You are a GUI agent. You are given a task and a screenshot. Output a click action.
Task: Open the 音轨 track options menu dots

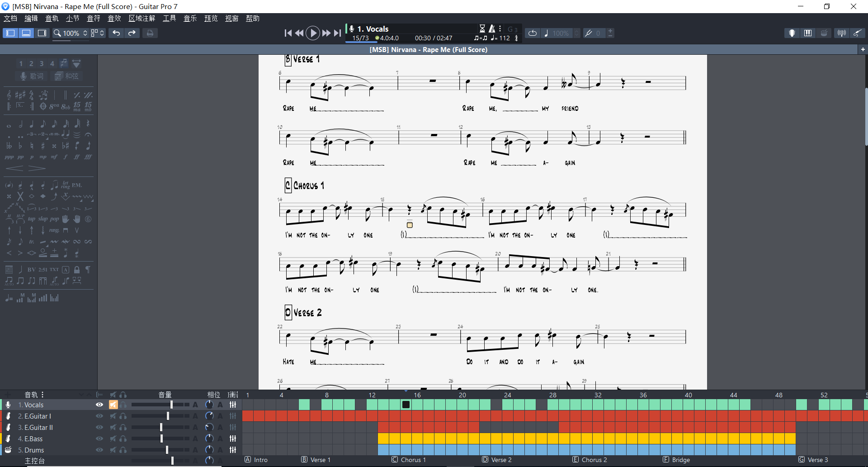pyautogui.click(x=42, y=395)
